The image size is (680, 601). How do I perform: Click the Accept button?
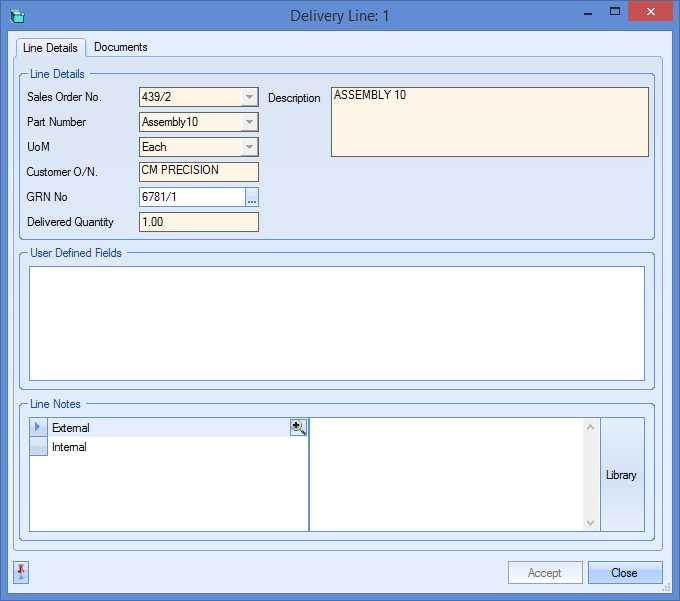click(x=545, y=573)
